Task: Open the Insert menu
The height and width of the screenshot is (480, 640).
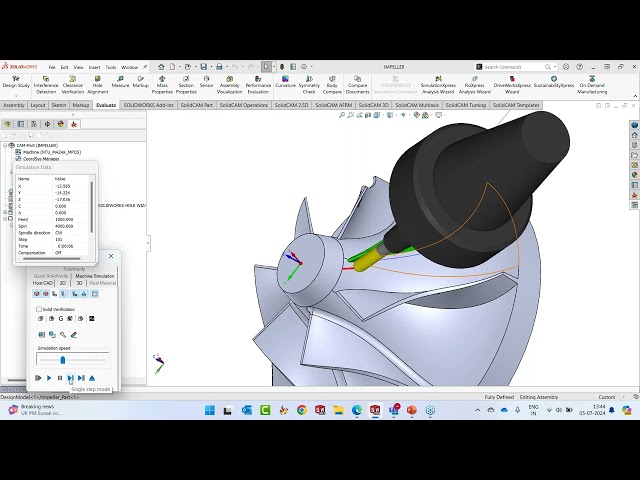Action: point(94,67)
